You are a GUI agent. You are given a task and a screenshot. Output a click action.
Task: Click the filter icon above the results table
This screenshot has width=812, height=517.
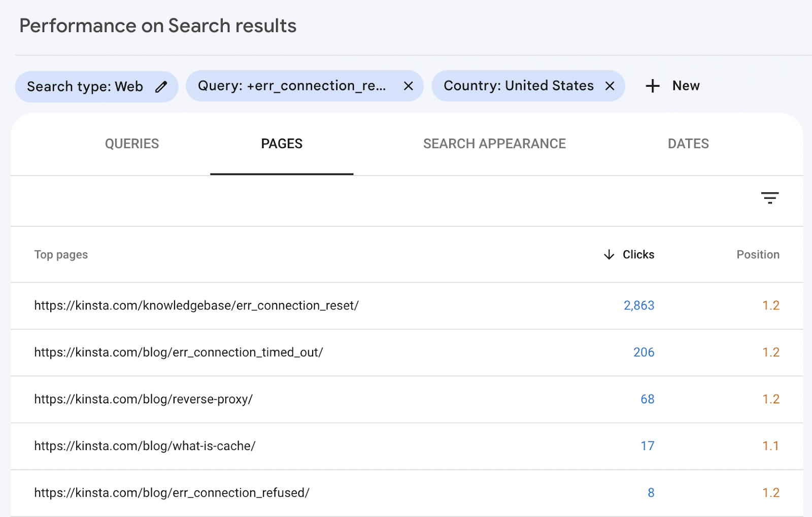769,198
